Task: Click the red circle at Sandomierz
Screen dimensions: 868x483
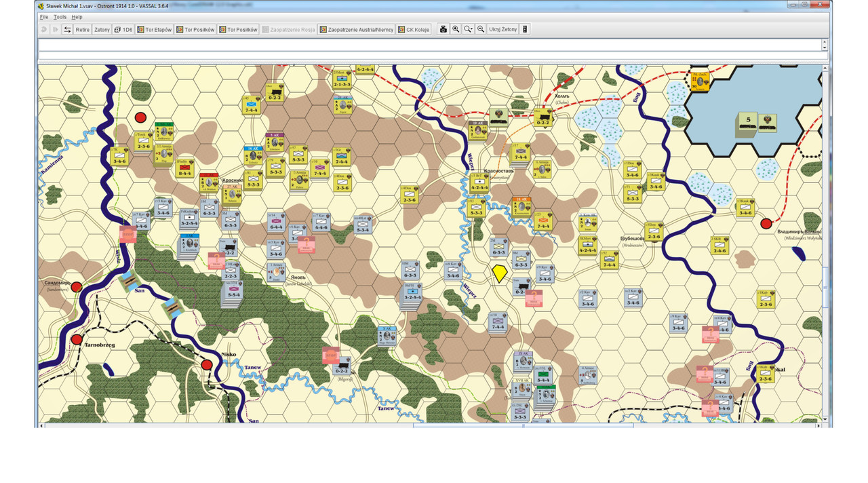Action: coord(77,287)
